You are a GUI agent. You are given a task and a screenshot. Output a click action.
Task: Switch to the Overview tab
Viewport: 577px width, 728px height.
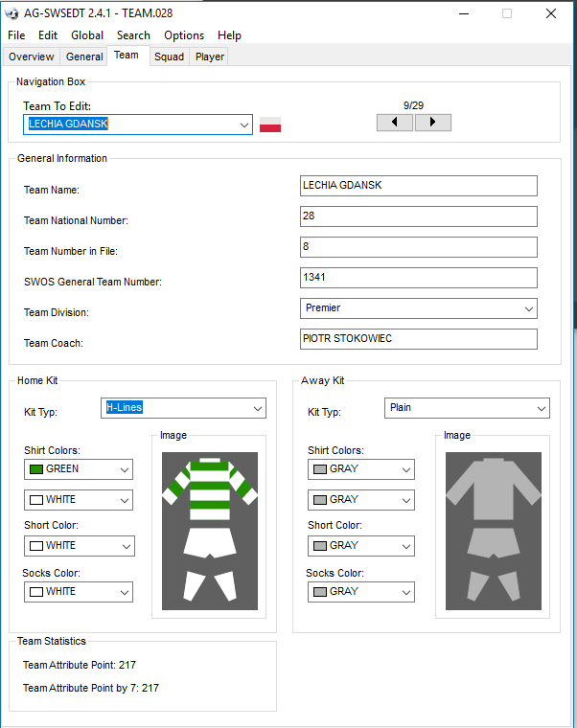pyautogui.click(x=32, y=57)
